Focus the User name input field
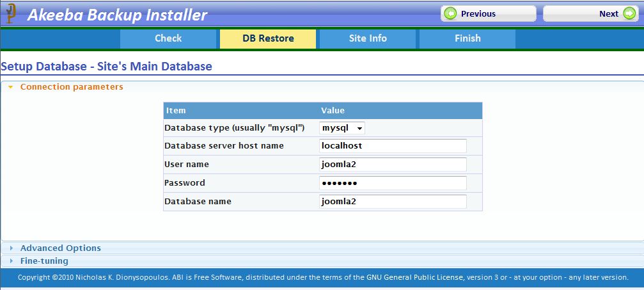Image resolution: width=644 pixels, height=290 pixels. 393,165
